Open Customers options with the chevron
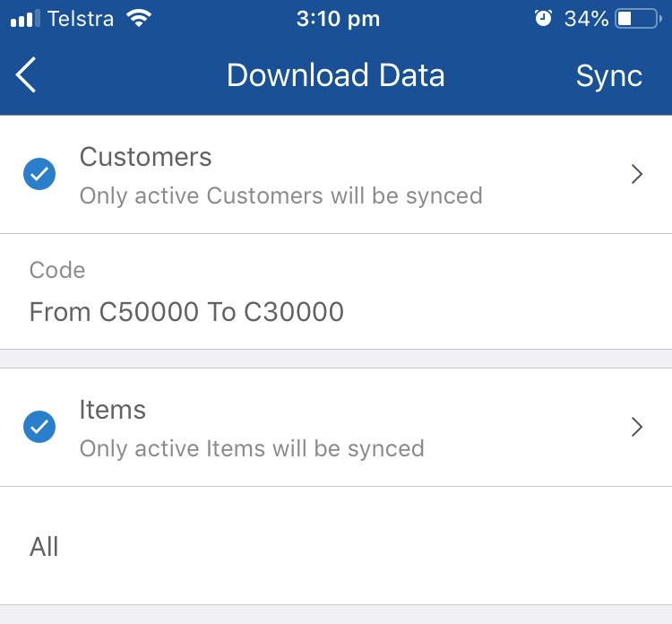The width and height of the screenshot is (672, 624). pyautogui.click(x=637, y=174)
